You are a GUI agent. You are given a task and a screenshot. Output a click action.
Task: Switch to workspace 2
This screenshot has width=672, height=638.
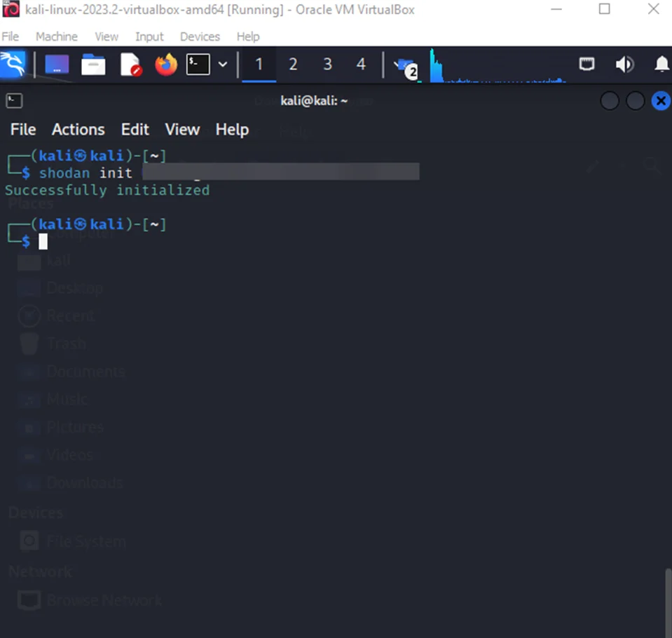293,64
